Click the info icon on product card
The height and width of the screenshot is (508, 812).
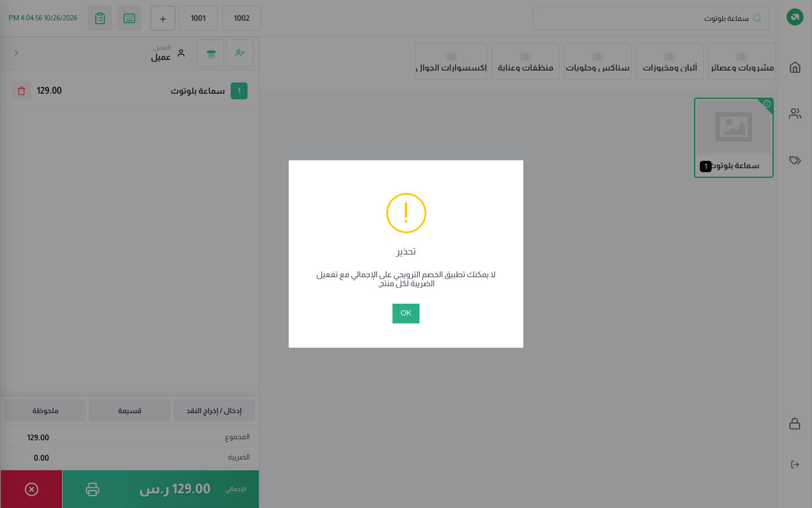[x=767, y=104]
